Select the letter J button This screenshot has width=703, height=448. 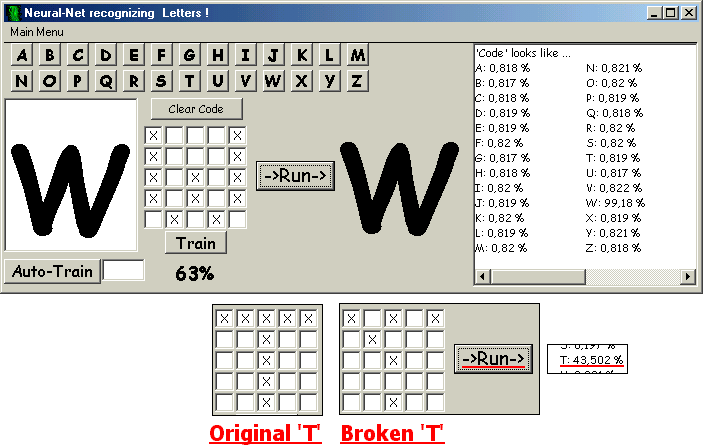[x=273, y=55]
